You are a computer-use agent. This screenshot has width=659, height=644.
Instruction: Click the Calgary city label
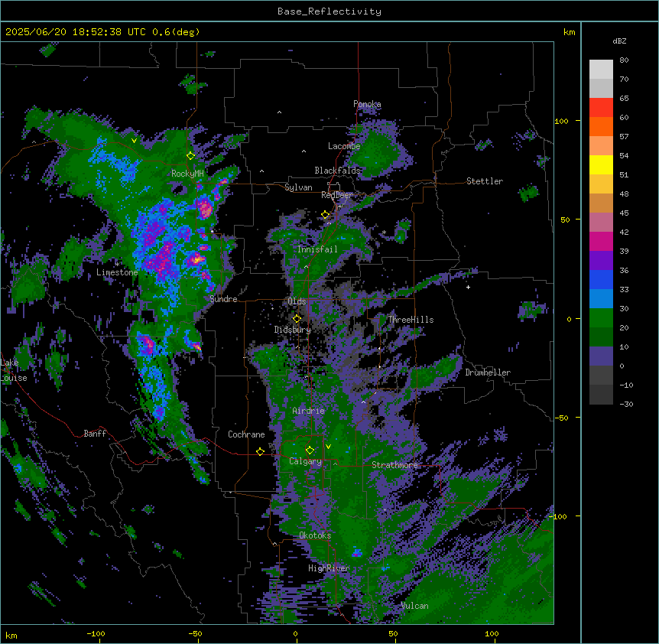pyautogui.click(x=305, y=461)
